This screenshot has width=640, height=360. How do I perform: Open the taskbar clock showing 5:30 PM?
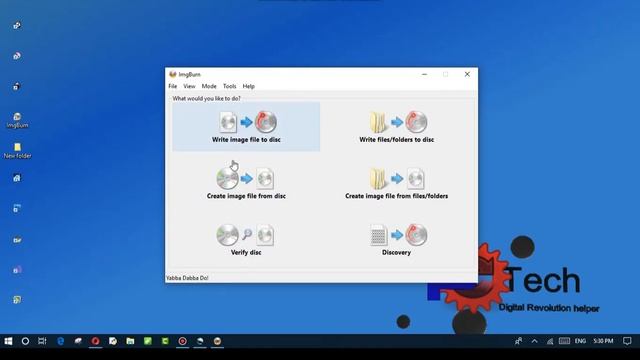pyautogui.click(x=603, y=341)
